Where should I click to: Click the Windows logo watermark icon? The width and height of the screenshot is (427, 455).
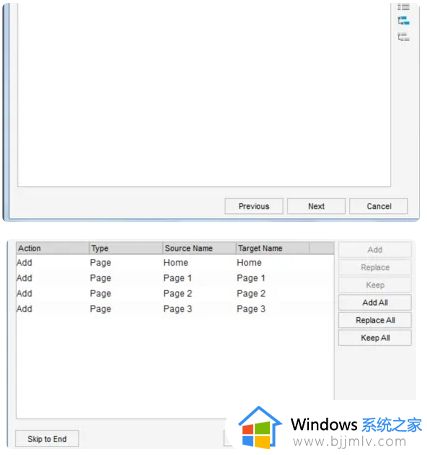pos(259,427)
